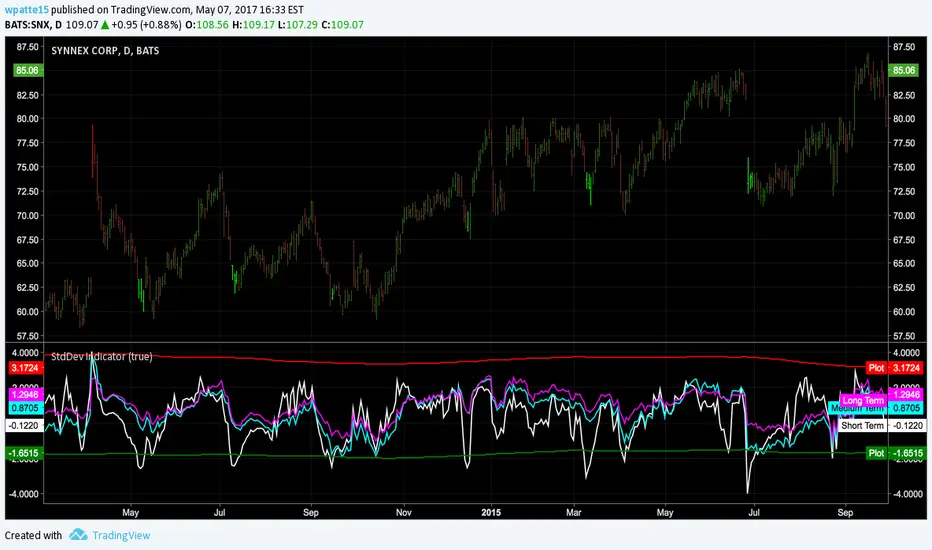Click the magenta Long Term series label
The image size is (932, 550).
point(862,400)
